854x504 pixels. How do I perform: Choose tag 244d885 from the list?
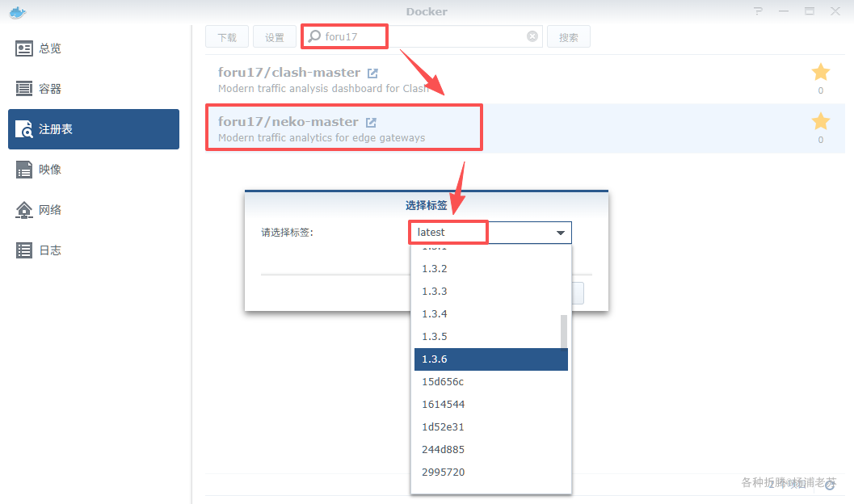[x=490, y=450]
